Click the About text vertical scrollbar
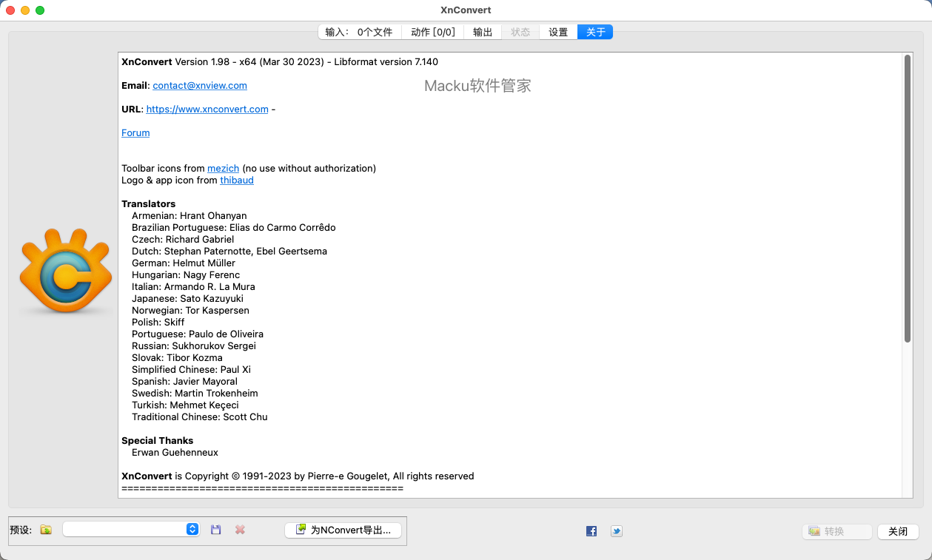Viewport: 932px width, 560px height. click(x=908, y=198)
